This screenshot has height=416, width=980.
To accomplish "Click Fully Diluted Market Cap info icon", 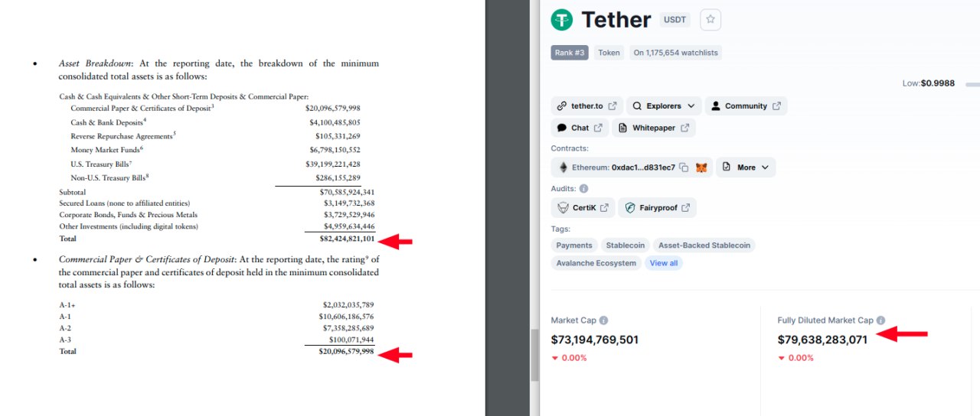I will 880,320.
